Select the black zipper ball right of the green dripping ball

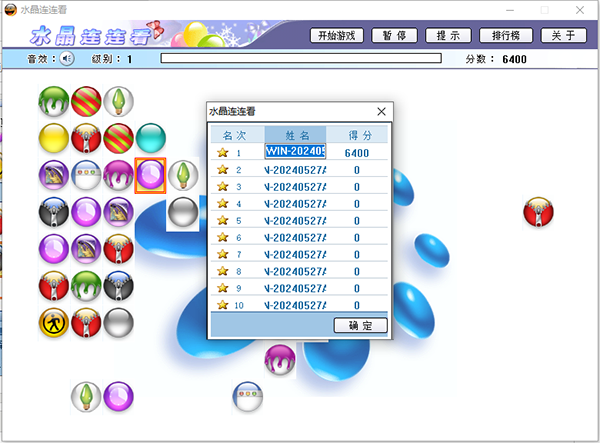pyautogui.click(x=119, y=286)
